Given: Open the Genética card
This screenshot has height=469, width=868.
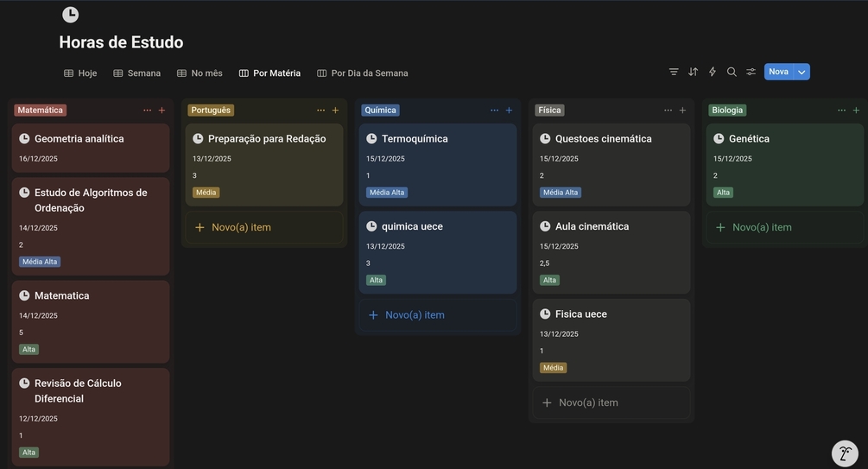Looking at the screenshot, I should tap(749, 138).
